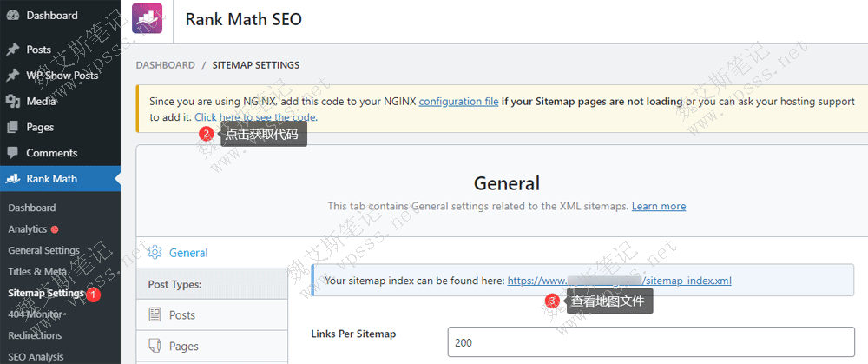Open the Learn more link
868x364 pixels.
click(x=659, y=206)
